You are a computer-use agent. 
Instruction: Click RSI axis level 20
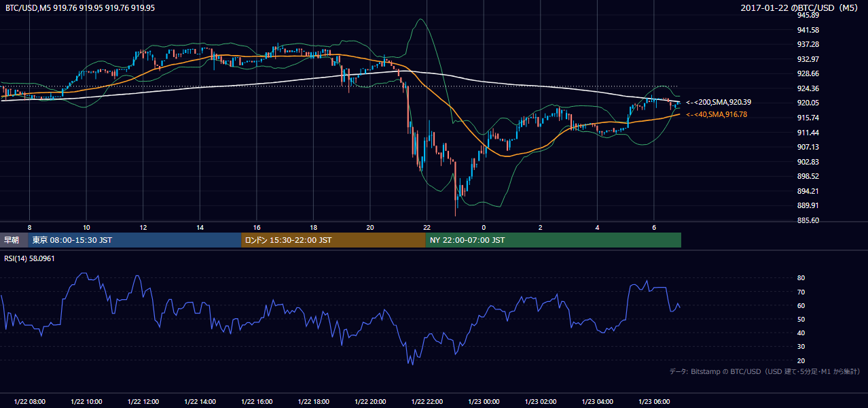[x=801, y=360]
